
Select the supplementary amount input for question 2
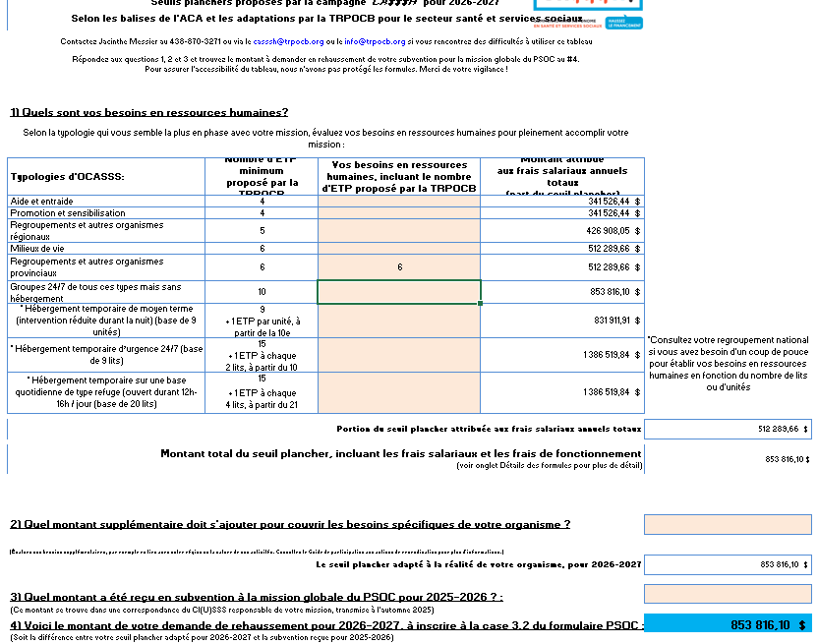tap(728, 524)
